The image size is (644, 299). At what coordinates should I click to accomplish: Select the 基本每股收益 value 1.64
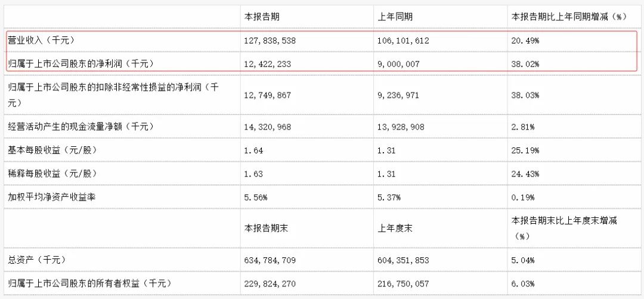pyautogui.click(x=254, y=150)
